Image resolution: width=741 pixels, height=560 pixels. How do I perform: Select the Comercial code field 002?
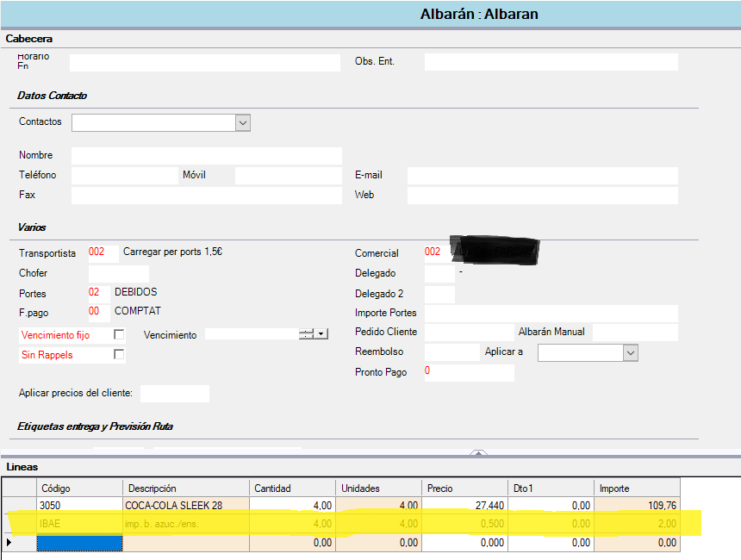[437, 252]
